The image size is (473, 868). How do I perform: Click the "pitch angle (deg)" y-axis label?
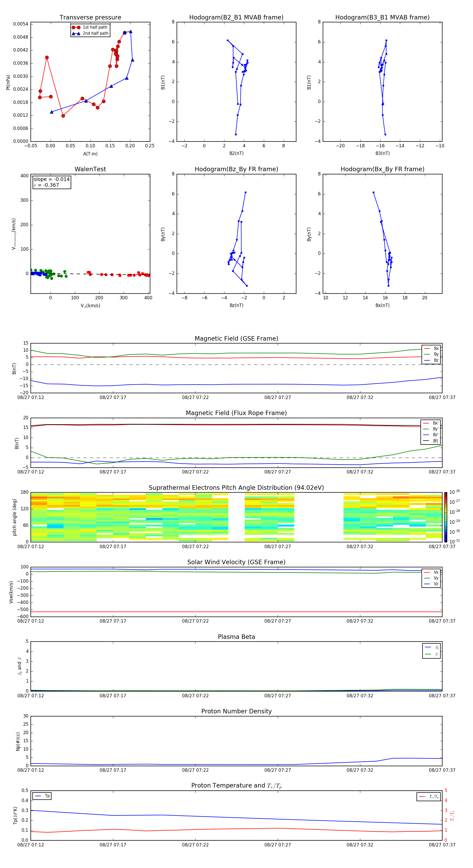pos(14,517)
